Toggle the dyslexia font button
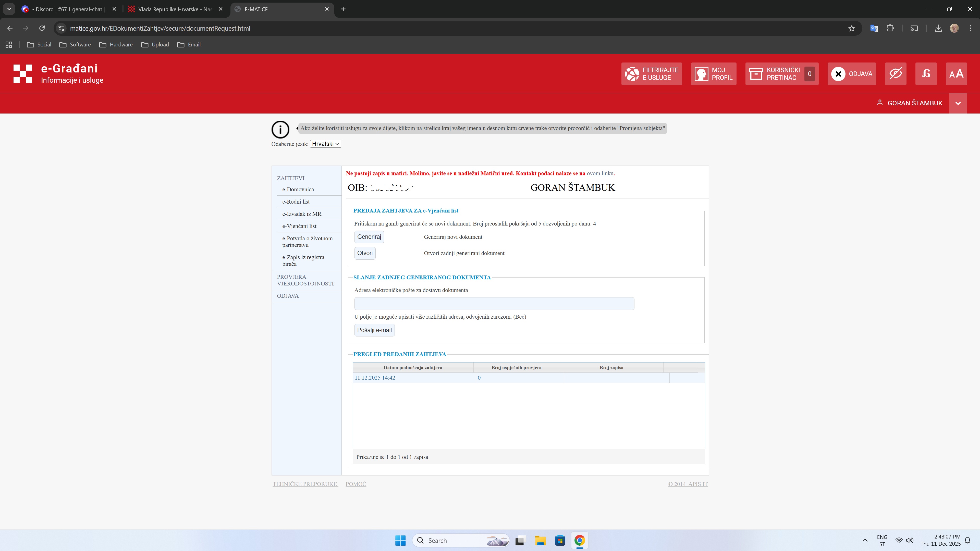Image resolution: width=980 pixels, height=551 pixels. [926, 74]
